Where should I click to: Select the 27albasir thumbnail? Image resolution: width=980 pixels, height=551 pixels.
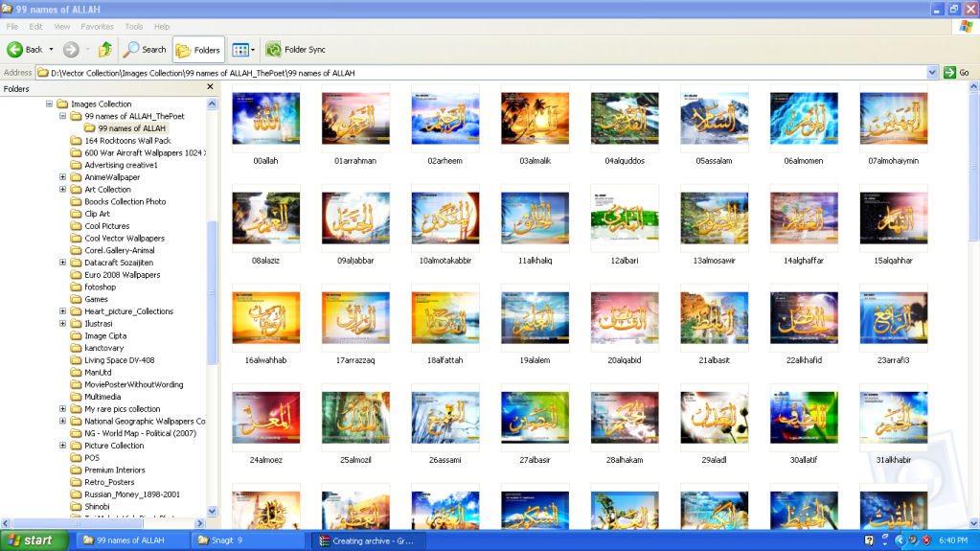[535, 417]
